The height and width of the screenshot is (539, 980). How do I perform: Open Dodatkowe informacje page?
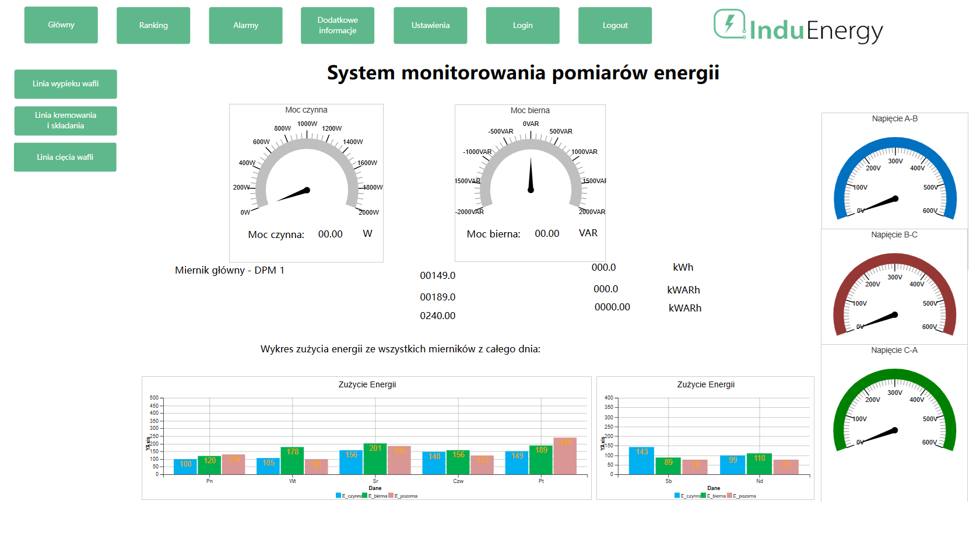click(338, 26)
